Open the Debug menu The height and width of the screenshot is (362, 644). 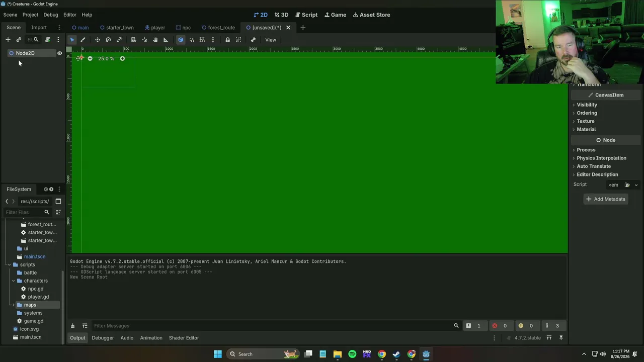[51, 15]
